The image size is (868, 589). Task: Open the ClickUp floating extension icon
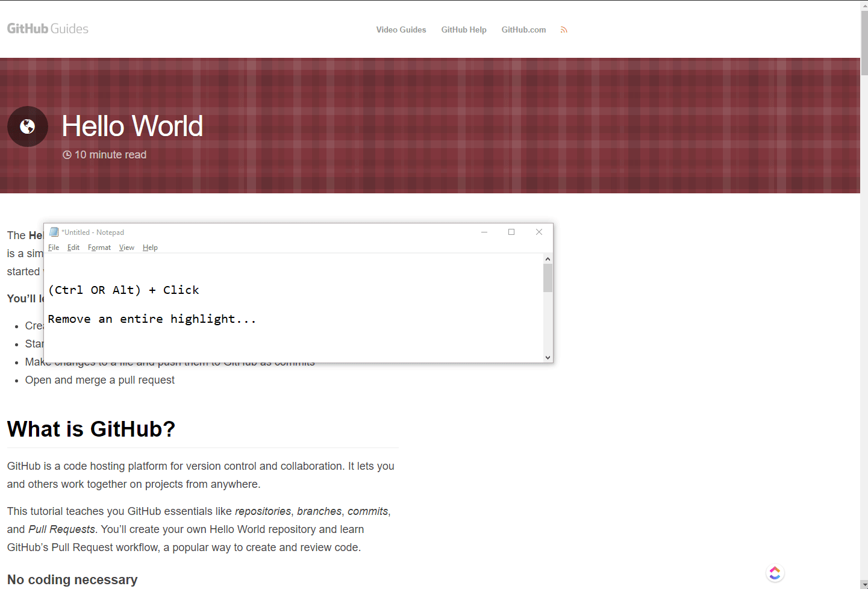click(775, 573)
